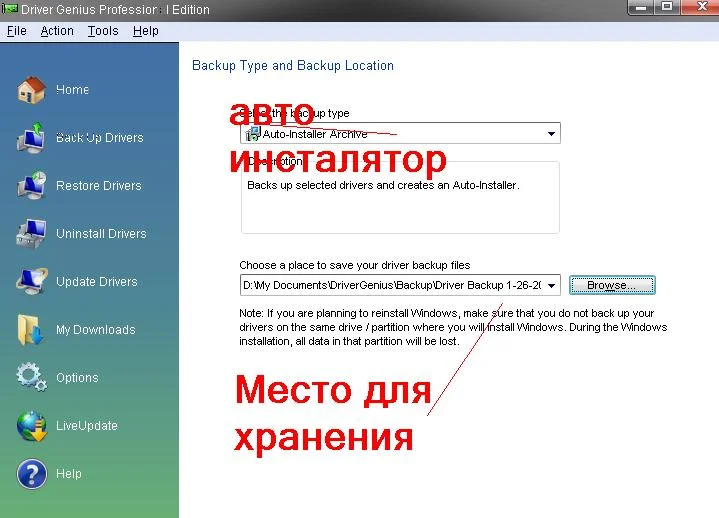Screen dimensions: 719x518
Task: Click the LiveUpdate globe icon
Action: (x=32, y=426)
